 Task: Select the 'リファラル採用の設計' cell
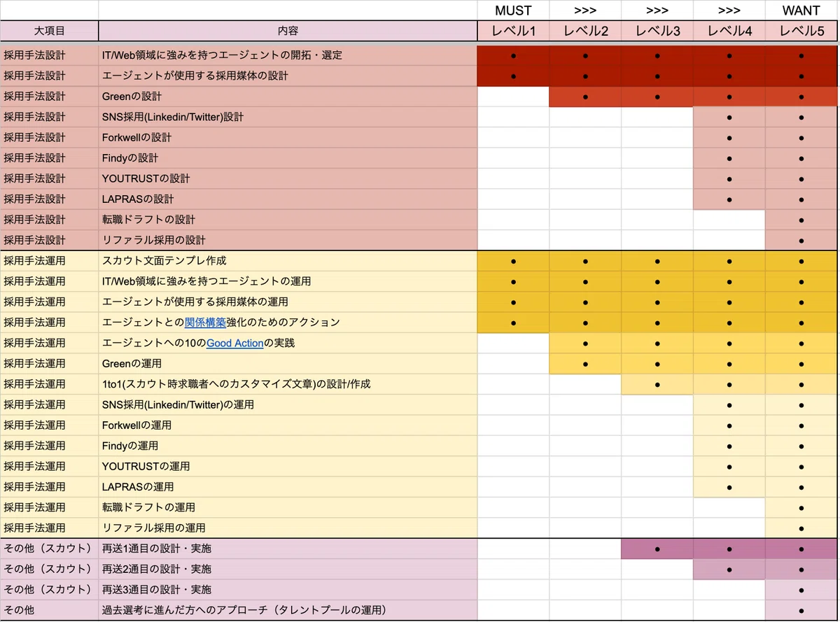click(x=288, y=240)
